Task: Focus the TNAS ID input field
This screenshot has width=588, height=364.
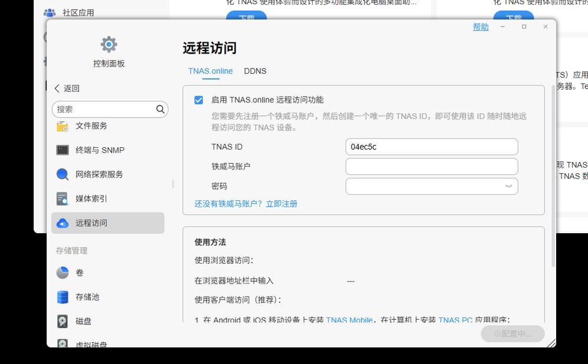Action: (432, 147)
